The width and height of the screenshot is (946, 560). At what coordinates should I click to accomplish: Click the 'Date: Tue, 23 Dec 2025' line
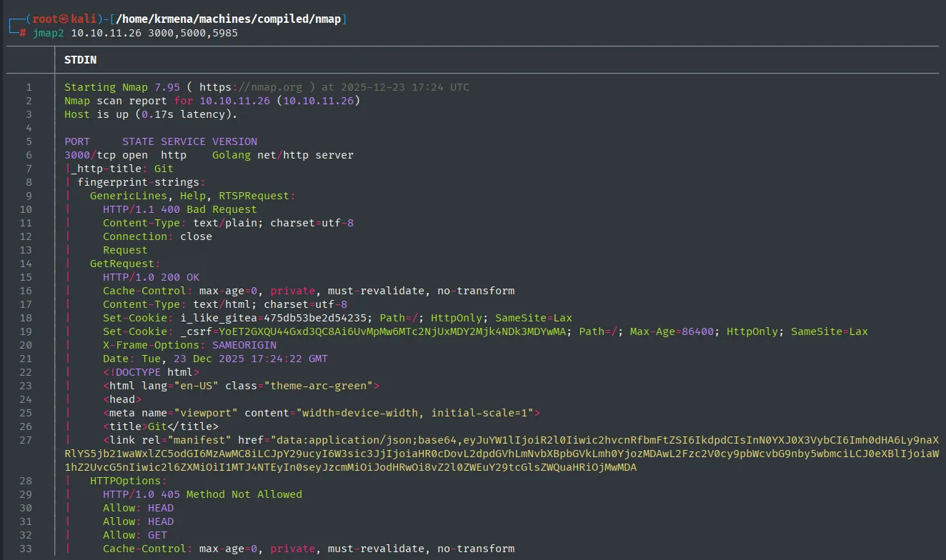point(216,359)
